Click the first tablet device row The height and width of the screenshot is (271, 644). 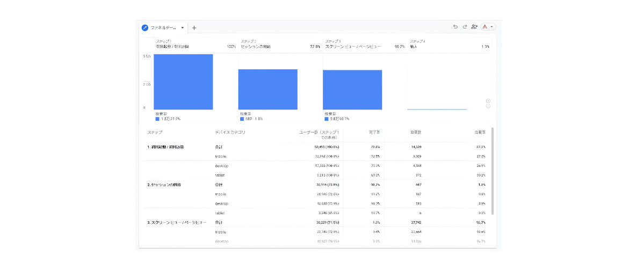coord(220,175)
